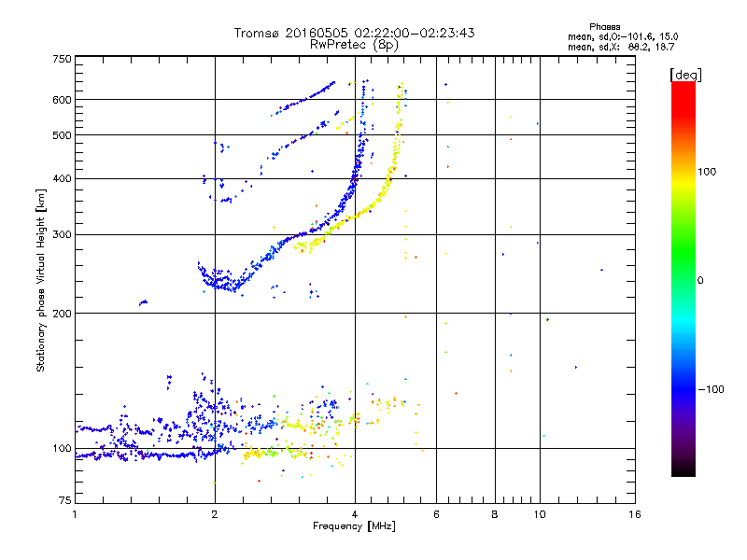Click the y-axis tick label '75'
747x560 pixels.
click(x=65, y=500)
